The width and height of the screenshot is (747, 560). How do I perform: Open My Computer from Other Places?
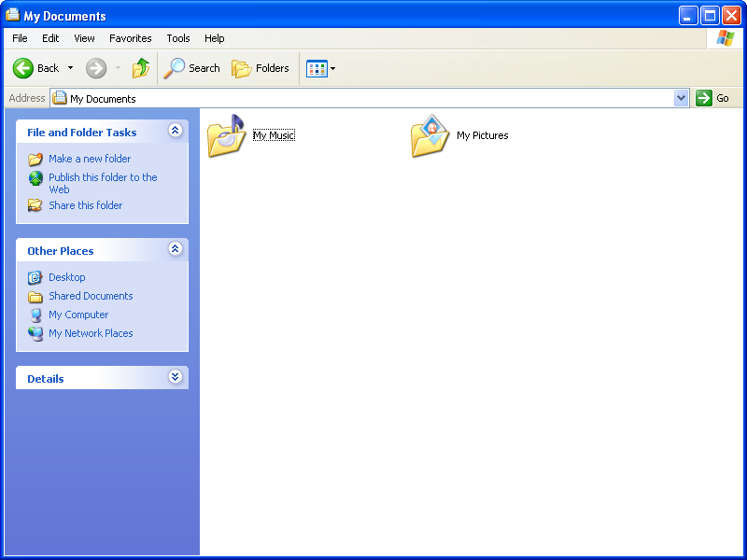(78, 315)
